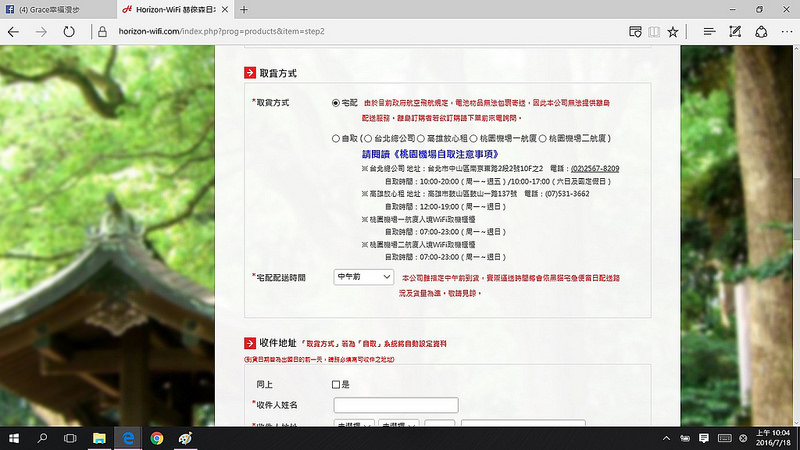
Task: Select the Horizon-WiFi tab
Action: pyautogui.click(x=174, y=9)
